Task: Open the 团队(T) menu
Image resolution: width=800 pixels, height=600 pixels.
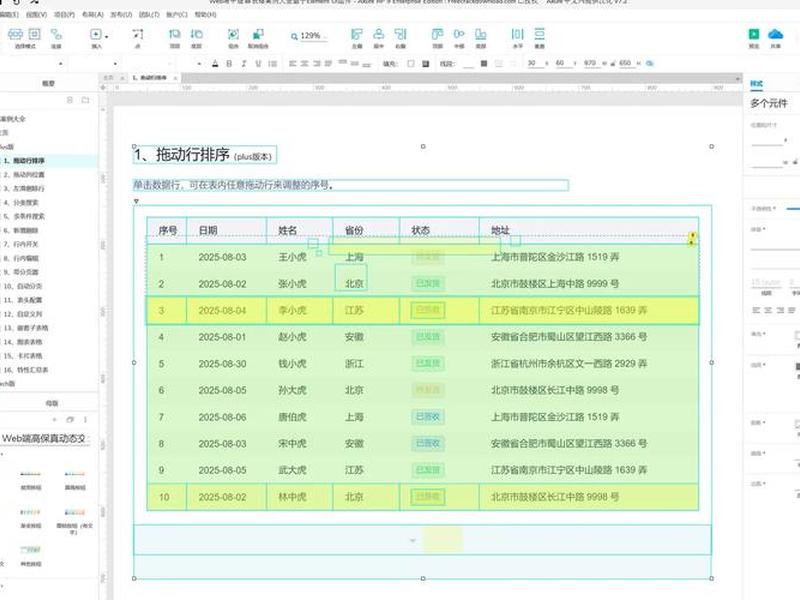Action: (149, 15)
